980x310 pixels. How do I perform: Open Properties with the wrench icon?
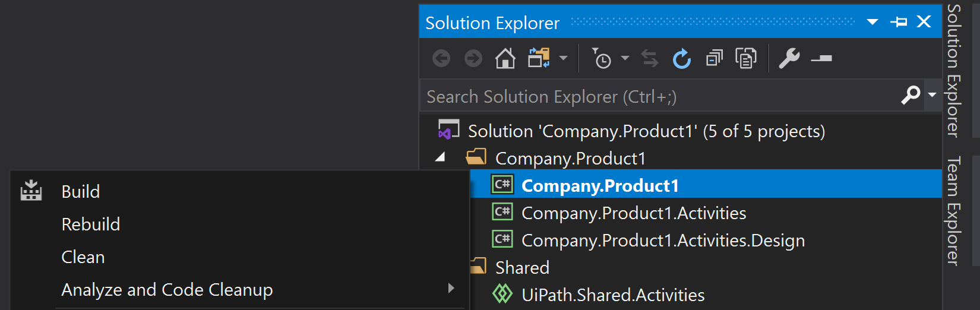pyautogui.click(x=789, y=58)
